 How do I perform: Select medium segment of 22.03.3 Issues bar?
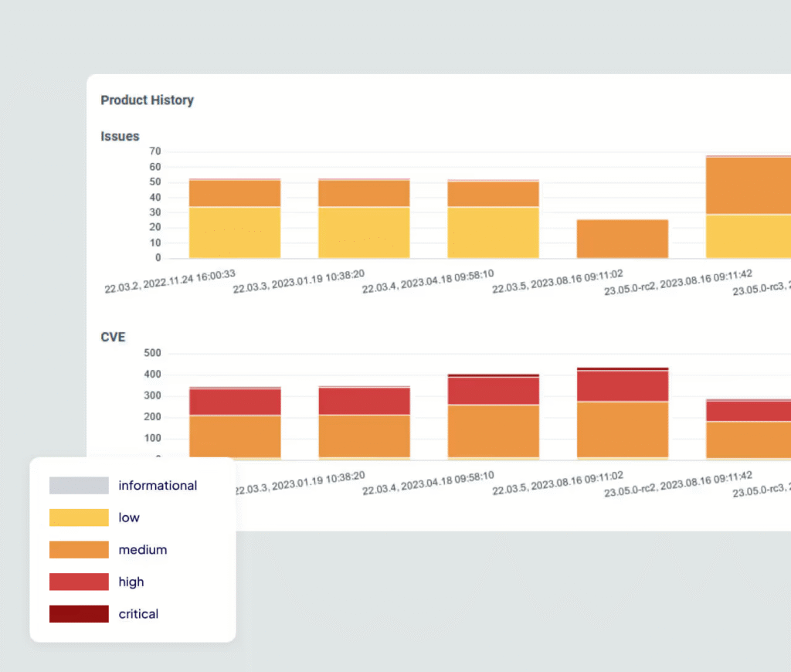click(364, 193)
